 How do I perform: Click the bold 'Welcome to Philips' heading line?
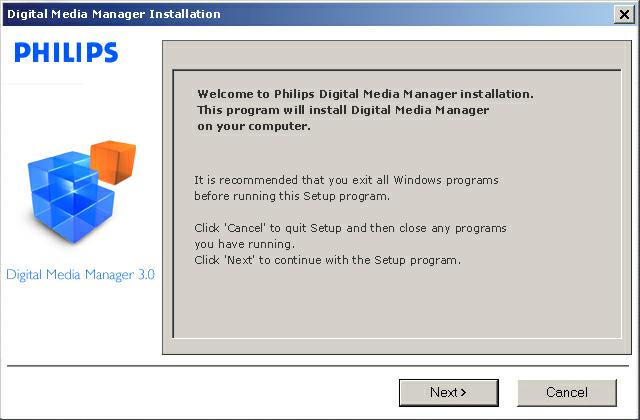(365, 94)
